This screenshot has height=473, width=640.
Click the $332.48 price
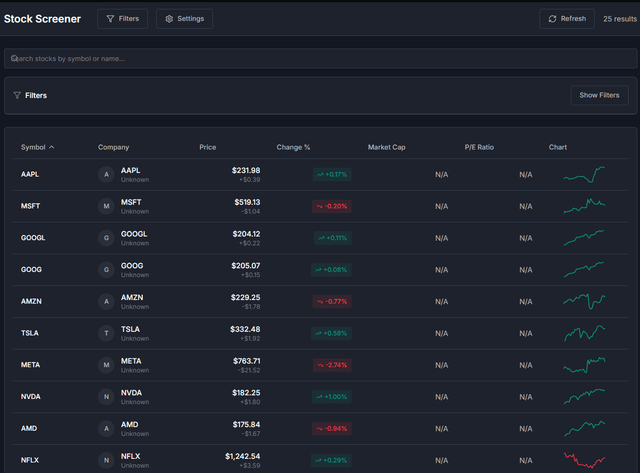(245, 329)
